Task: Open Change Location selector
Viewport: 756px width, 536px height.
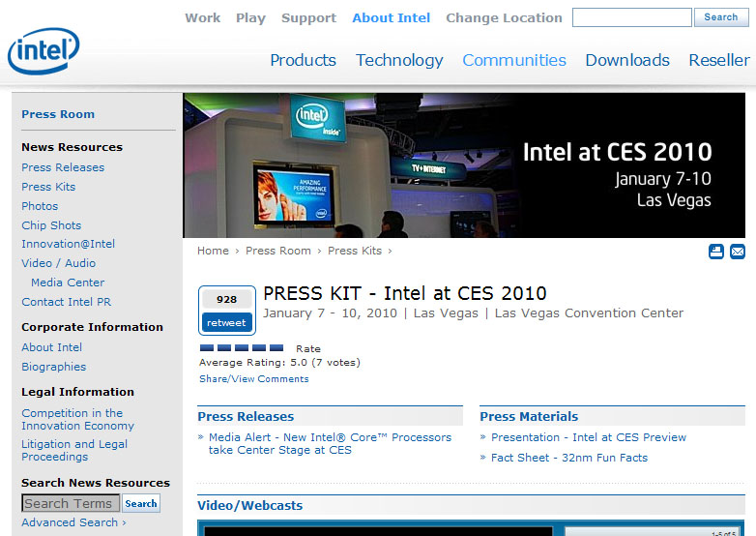Action: (x=504, y=18)
